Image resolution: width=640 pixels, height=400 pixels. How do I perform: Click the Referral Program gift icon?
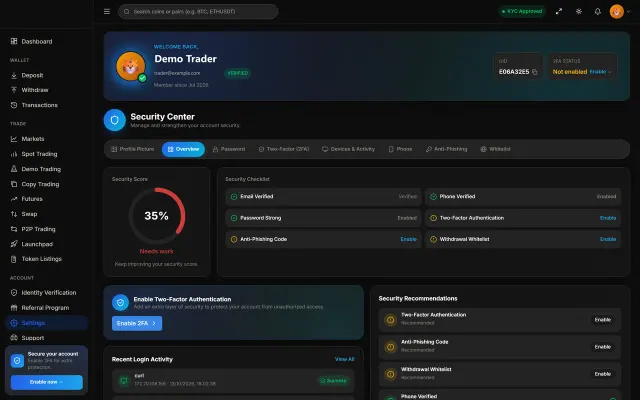(x=14, y=307)
